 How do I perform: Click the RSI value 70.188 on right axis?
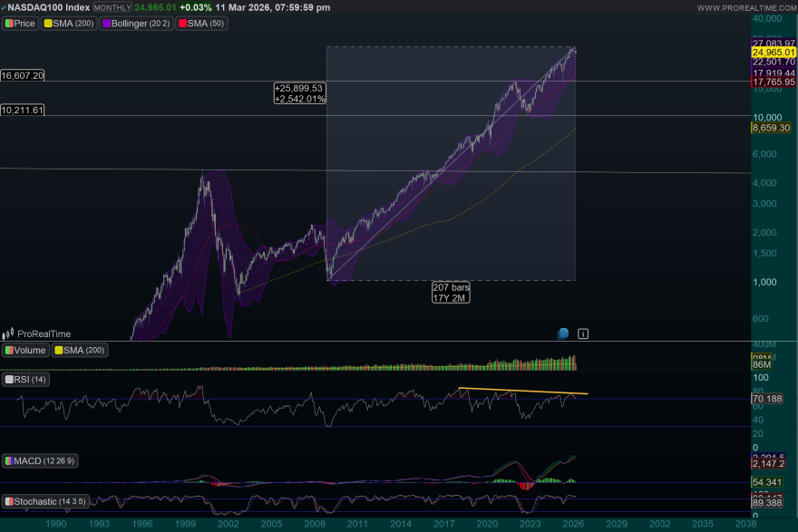click(x=768, y=399)
